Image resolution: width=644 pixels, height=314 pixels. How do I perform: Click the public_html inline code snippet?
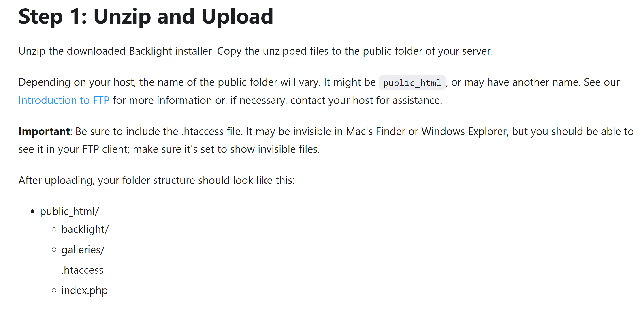(x=412, y=83)
